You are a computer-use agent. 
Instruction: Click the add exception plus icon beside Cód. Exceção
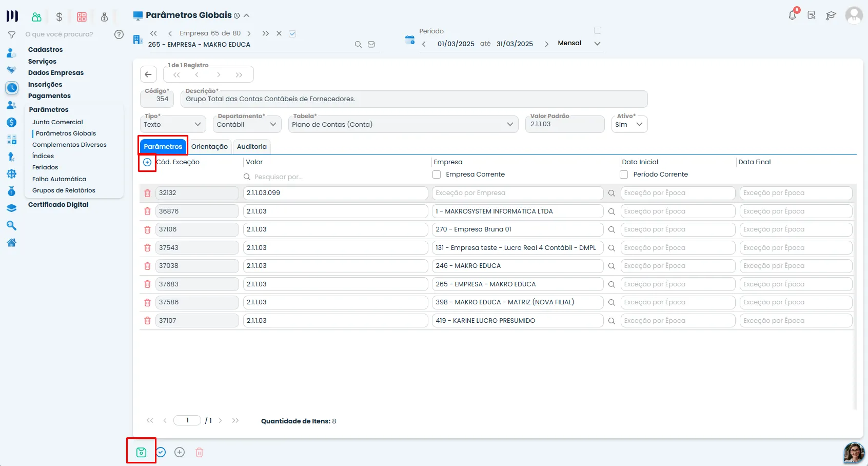(147, 162)
